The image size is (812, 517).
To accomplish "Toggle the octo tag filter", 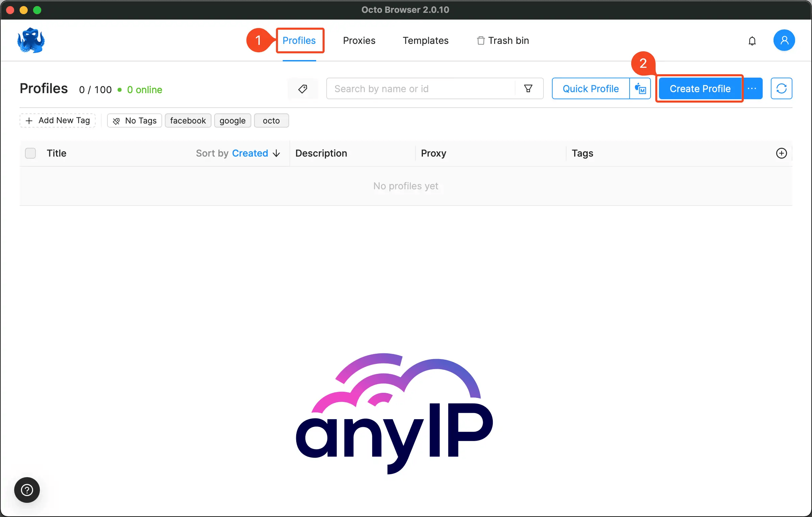I will click(x=271, y=120).
